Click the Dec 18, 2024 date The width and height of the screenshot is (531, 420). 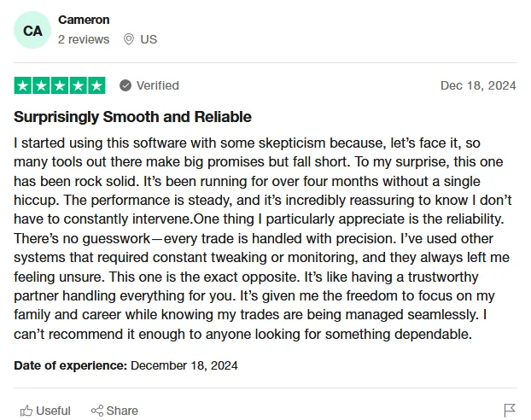(478, 85)
